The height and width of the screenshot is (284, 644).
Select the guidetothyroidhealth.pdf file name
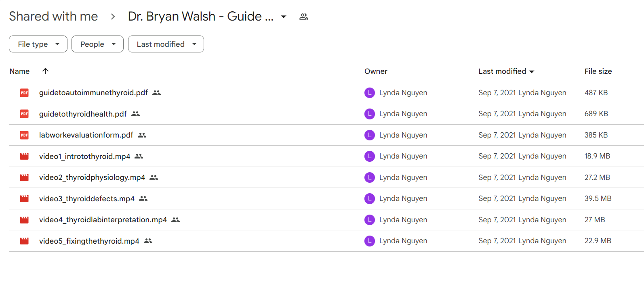point(83,114)
